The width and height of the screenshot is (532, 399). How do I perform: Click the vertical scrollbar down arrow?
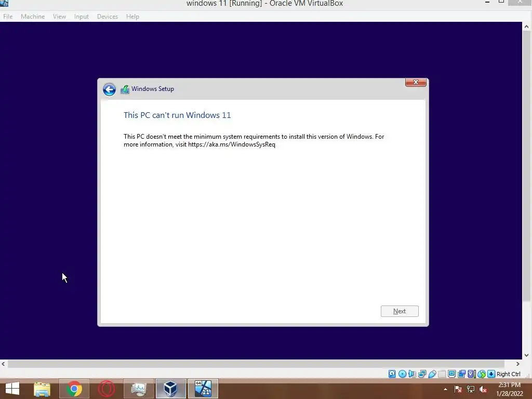click(527, 355)
